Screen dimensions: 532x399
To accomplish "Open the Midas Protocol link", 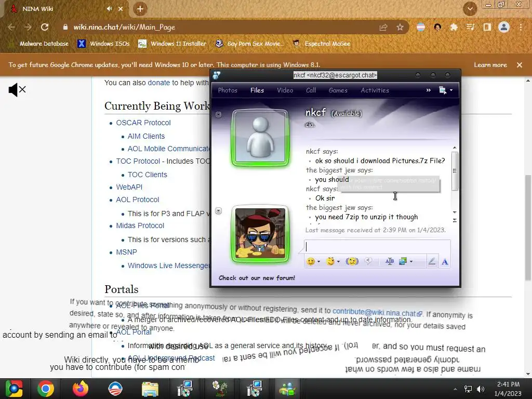I will tap(140, 225).
